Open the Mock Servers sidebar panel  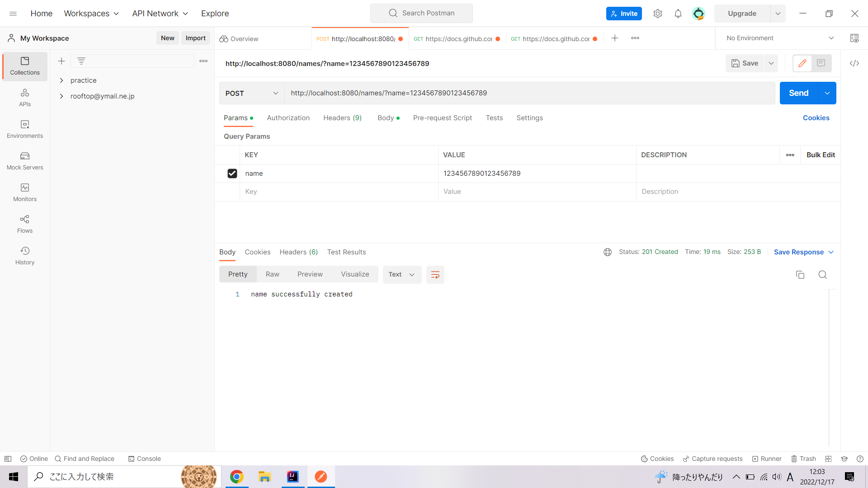25,161
